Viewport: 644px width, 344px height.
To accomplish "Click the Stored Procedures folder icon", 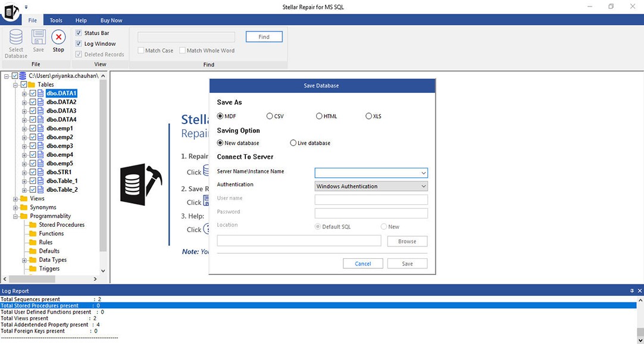I will point(33,225).
